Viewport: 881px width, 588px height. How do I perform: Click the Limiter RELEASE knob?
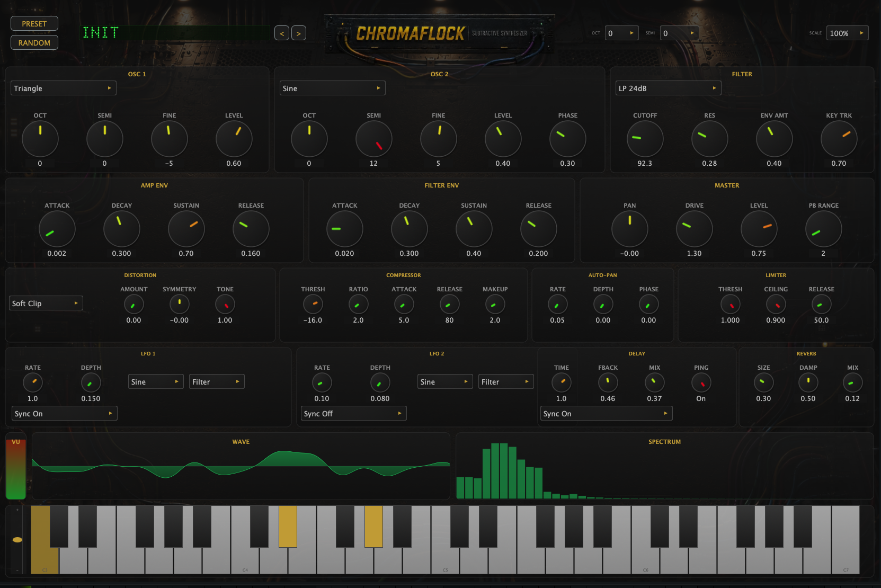coord(822,304)
